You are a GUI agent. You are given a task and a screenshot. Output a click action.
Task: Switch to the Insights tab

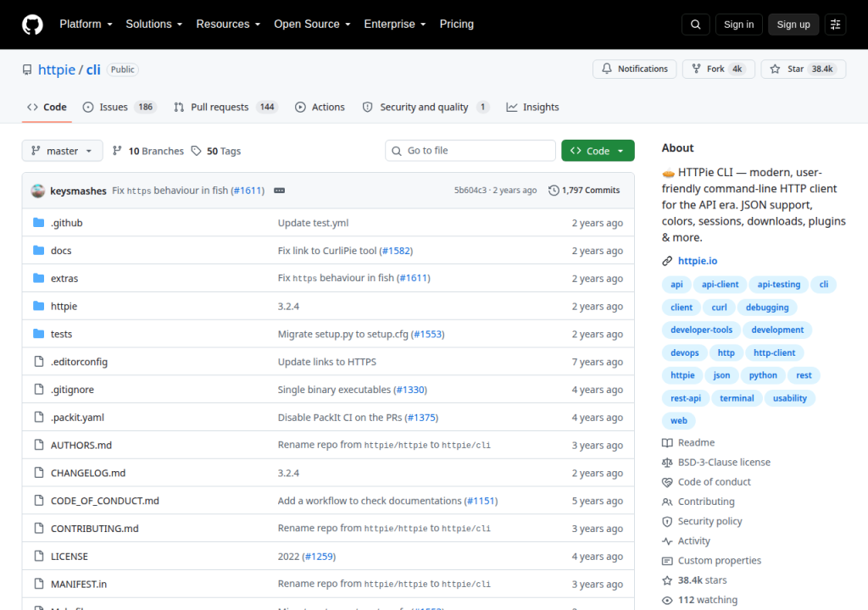pyautogui.click(x=532, y=107)
